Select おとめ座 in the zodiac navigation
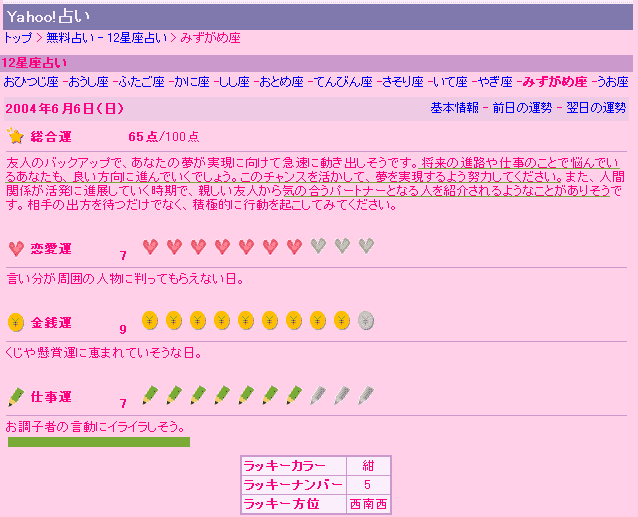The height and width of the screenshot is (517, 638). 281,82
